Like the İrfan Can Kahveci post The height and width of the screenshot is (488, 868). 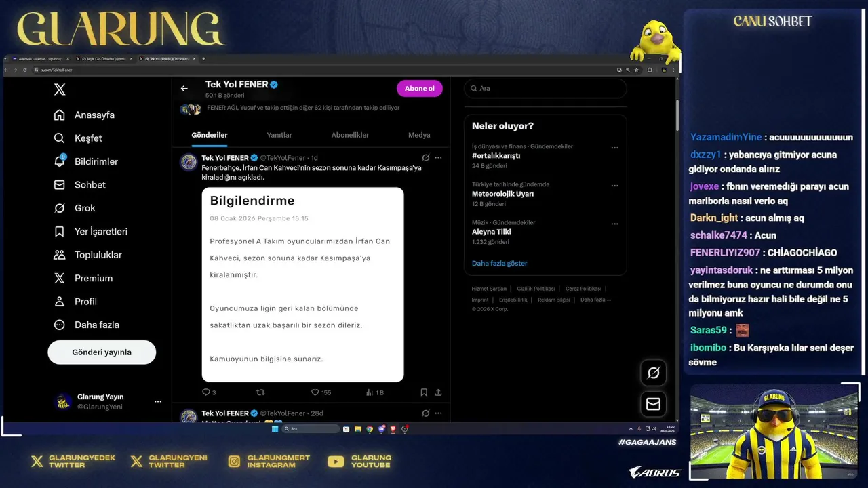(x=315, y=392)
